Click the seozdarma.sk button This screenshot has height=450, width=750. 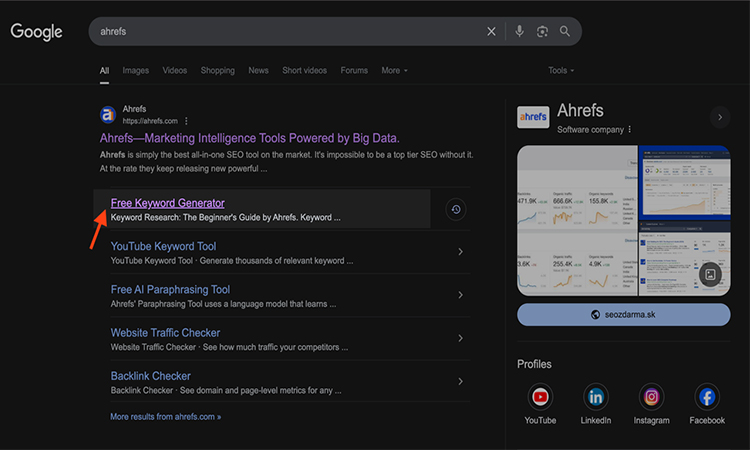pyautogui.click(x=624, y=315)
